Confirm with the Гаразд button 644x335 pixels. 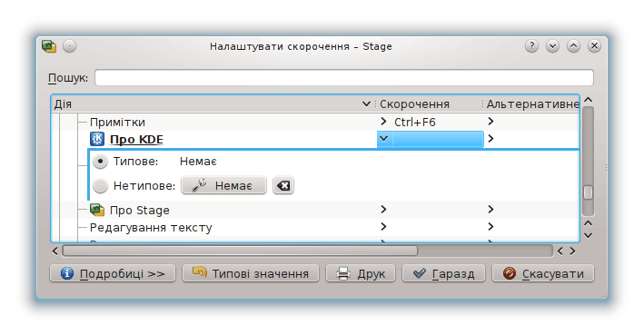click(x=443, y=273)
